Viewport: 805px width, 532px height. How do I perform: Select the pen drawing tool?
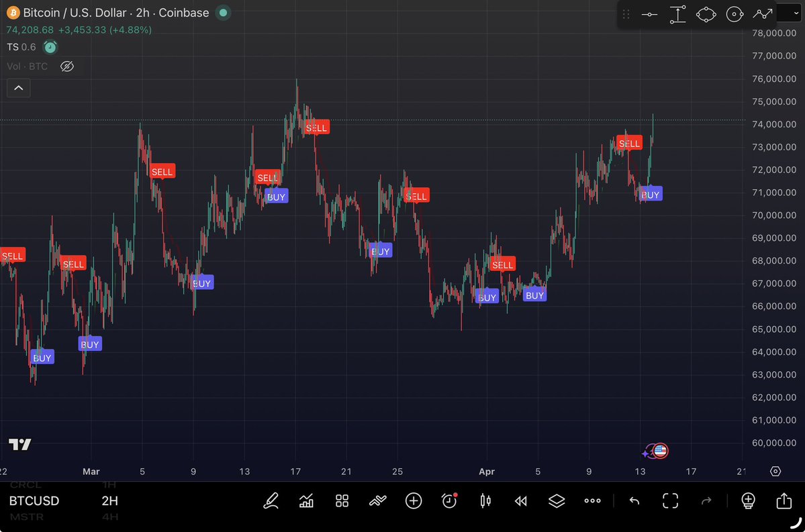point(271,500)
